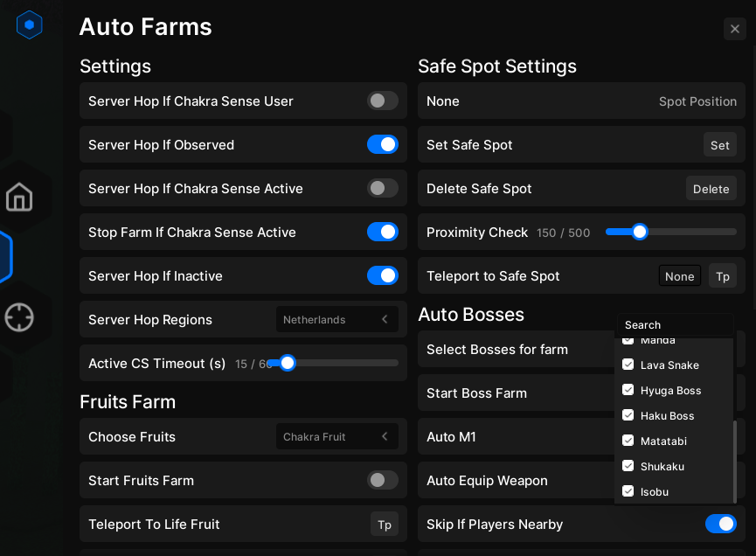756x556 pixels.
Task: Uncheck Hyuga Boss checkbox
Action: 628,390
